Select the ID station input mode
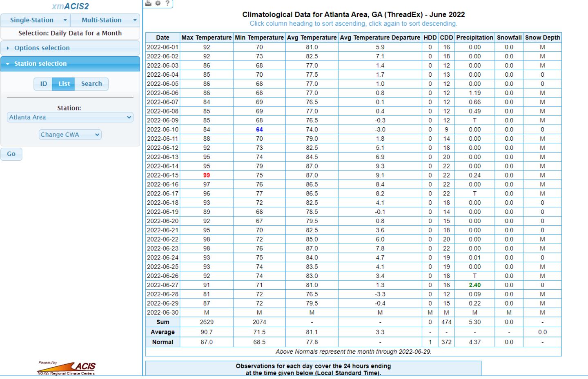Screen dimensions: 588x379 [x=43, y=84]
